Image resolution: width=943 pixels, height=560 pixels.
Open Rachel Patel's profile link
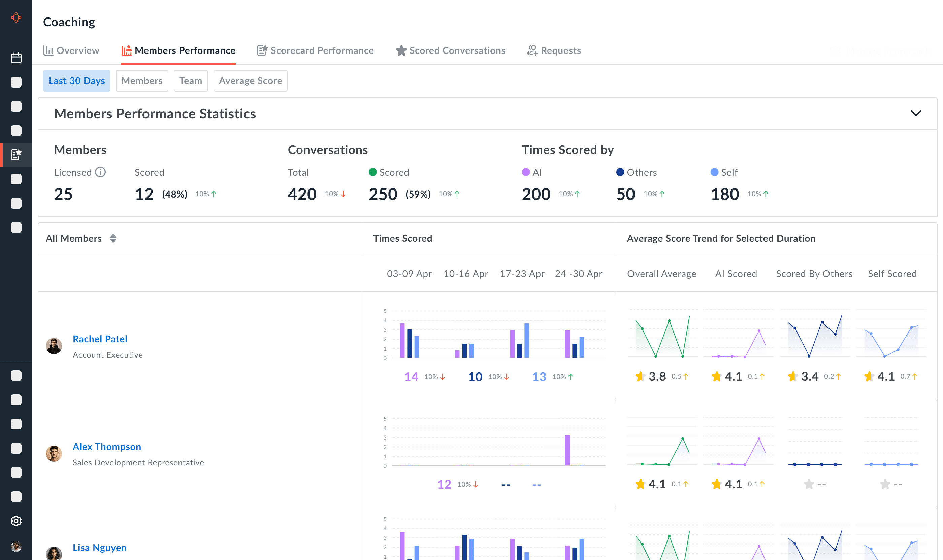(x=100, y=339)
